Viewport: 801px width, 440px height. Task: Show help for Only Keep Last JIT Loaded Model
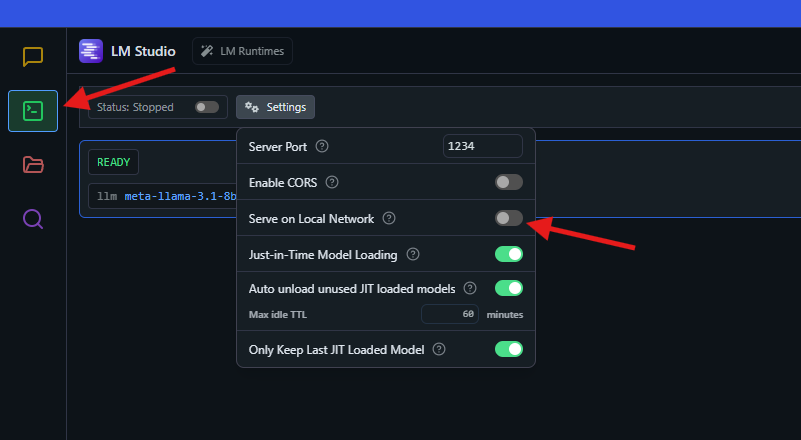439,349
